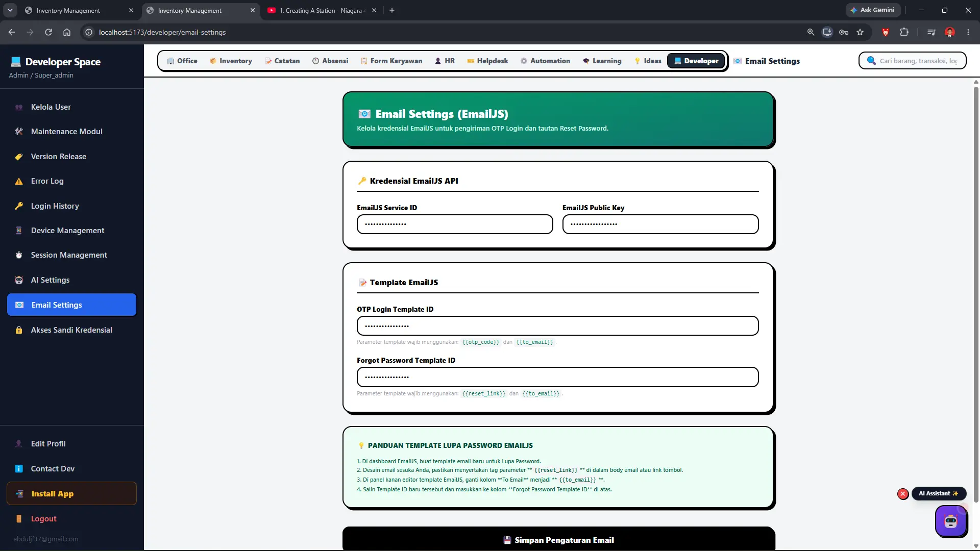
Task: Close the active Inventory Management tab
Action: coord(253,10)
